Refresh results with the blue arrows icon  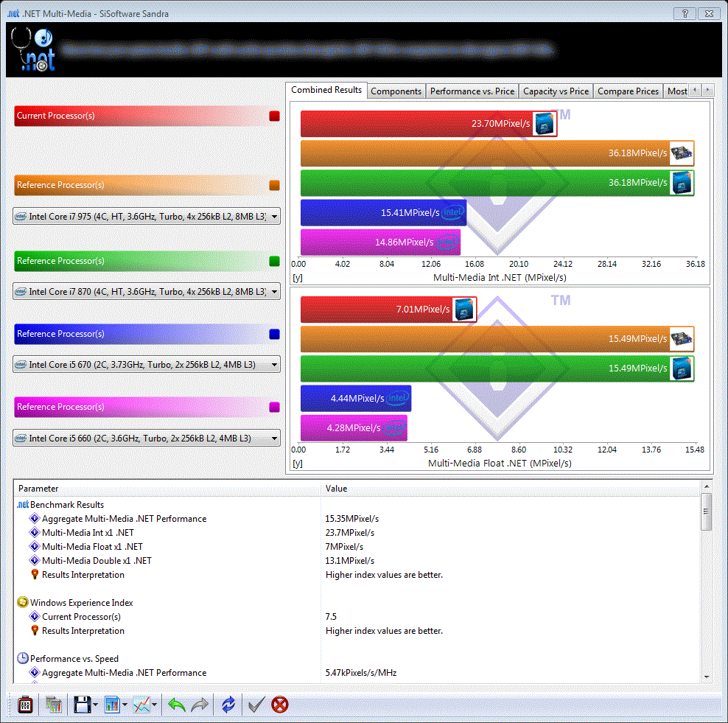pos(228,705)
